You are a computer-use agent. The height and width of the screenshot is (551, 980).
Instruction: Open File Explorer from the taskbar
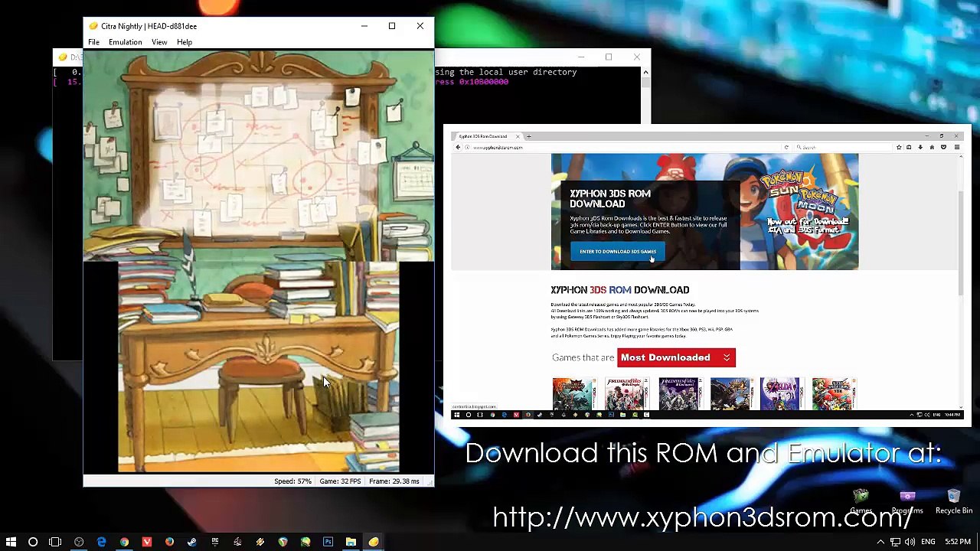351,542
